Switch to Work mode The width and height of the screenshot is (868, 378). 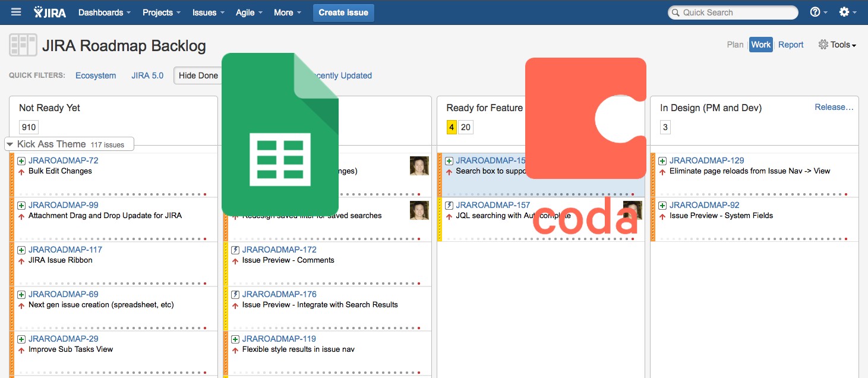[x=760, y=45]
